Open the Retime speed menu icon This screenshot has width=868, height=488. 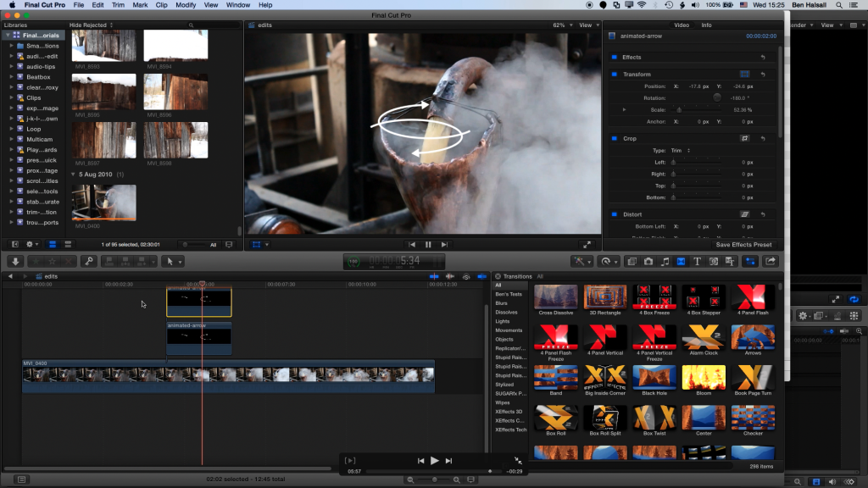click(x=609, y=261)
